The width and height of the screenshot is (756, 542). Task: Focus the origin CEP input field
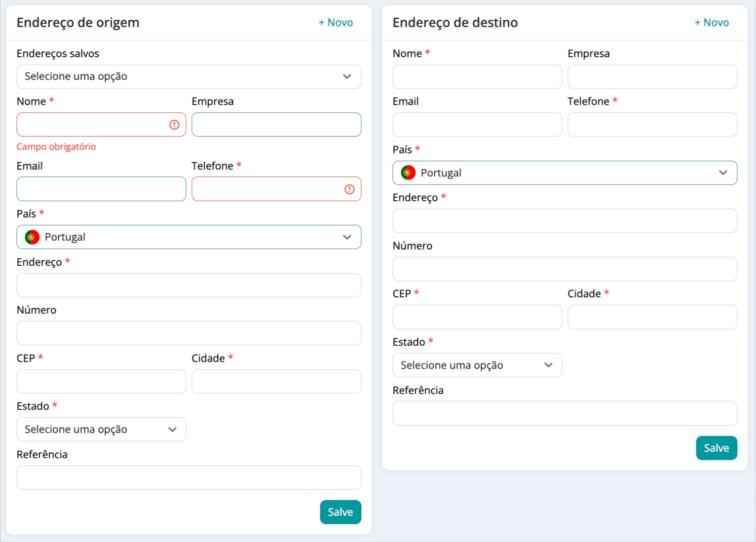101,382
